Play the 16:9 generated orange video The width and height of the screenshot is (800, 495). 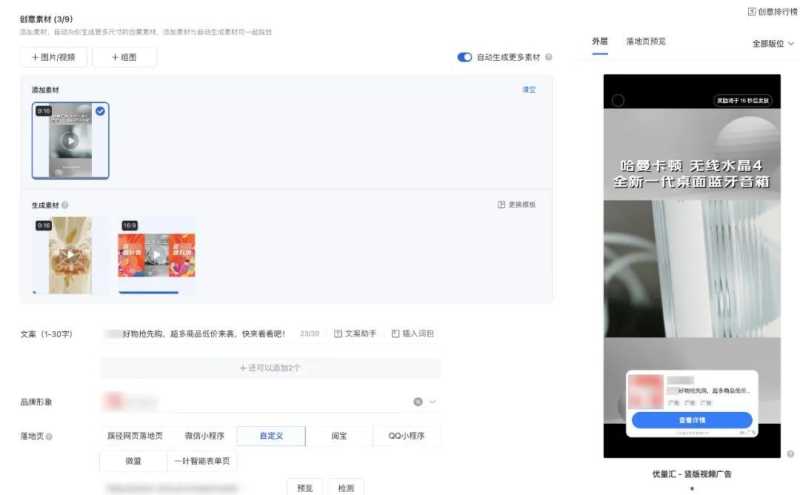(157, 255)
